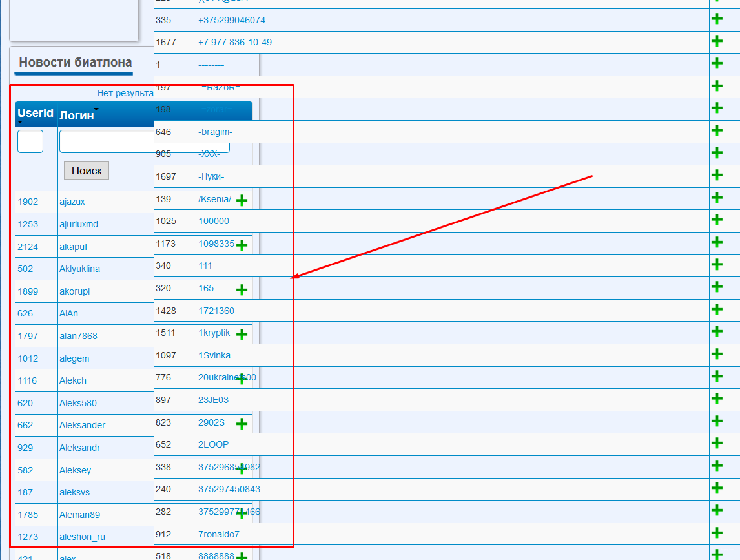Click the Логин column header
The width and height of the screenshot is (740, 560).
[76, 115]
